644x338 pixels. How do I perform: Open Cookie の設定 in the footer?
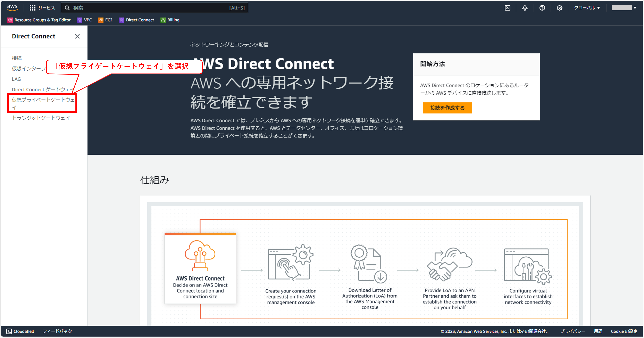click(x=624, y=331)
